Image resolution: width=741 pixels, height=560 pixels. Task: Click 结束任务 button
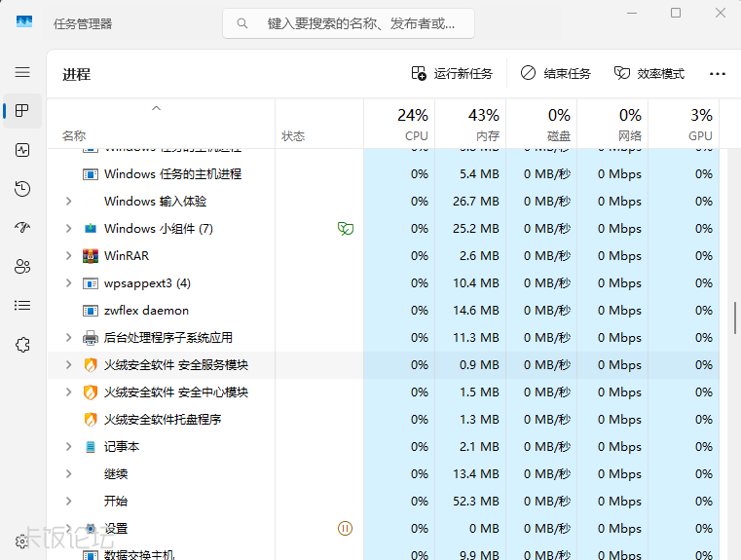coord(556,74)
